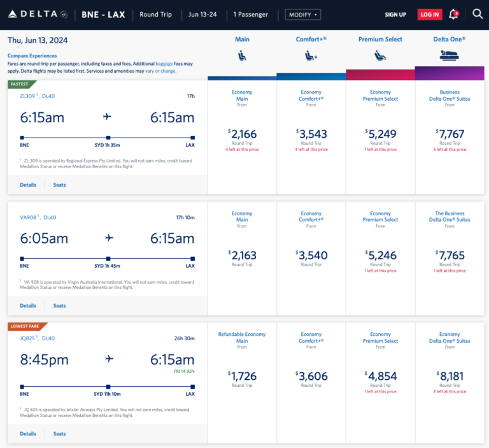This screenshot has width=489, height=448.
Task: Open the baggage fees link
Action: (164, 64)
